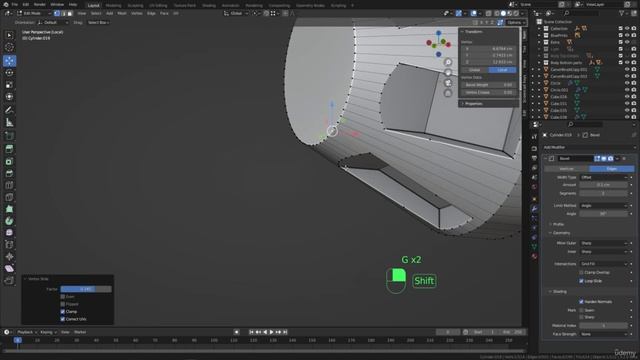Adjust the Bevel Amount field
This screenshot has width=640, height=360.
[x=603, y=185]
